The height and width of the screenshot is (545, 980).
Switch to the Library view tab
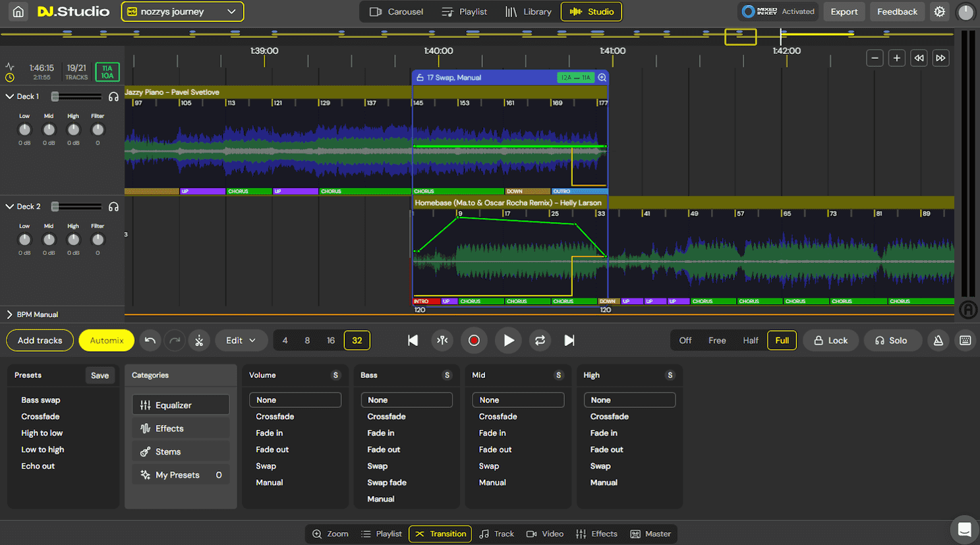click(x=528, y=12)
